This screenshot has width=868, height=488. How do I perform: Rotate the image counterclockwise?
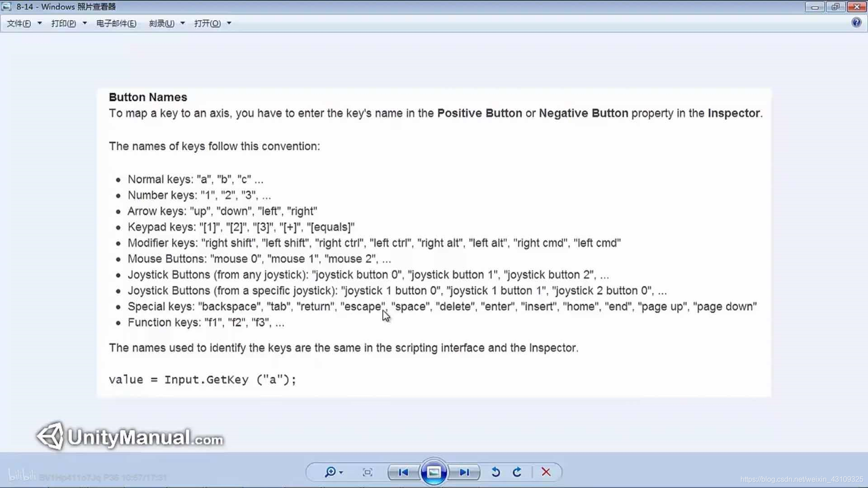point(495,473)
